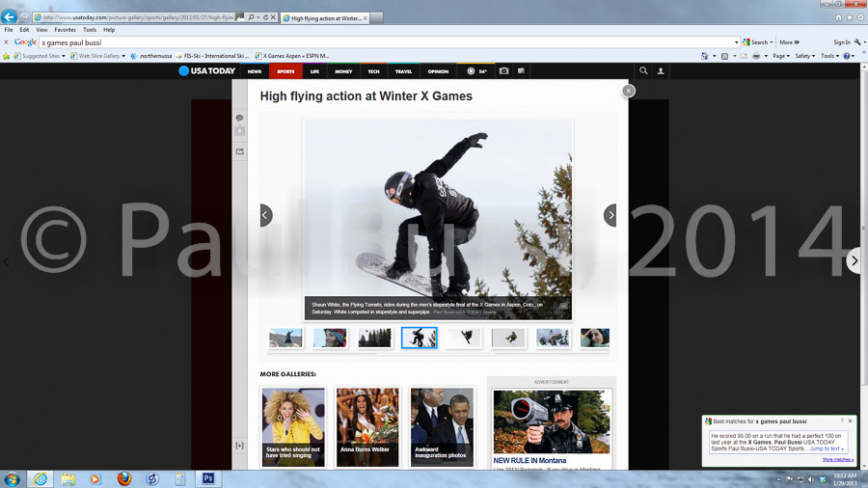This screenshot has height=488, width=868.
Task: Click the Add to favorites bar star
Action: tap(7, 56)
